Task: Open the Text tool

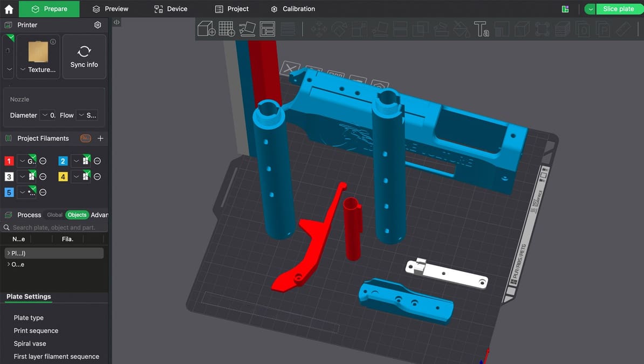Action: (x=482, y=29)
